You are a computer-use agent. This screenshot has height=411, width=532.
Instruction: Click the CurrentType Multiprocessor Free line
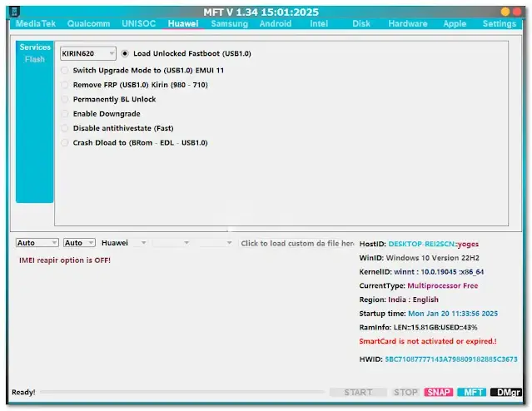[419, 285]
